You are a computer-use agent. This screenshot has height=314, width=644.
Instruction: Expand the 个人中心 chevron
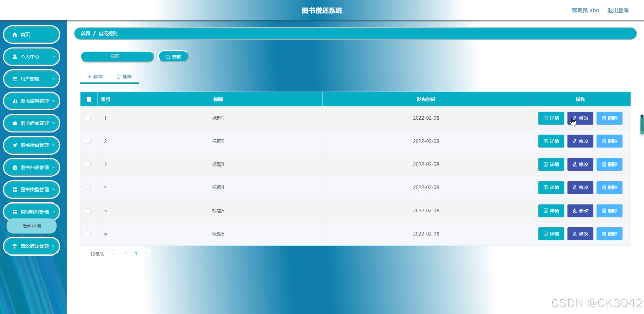pos(54,57)
